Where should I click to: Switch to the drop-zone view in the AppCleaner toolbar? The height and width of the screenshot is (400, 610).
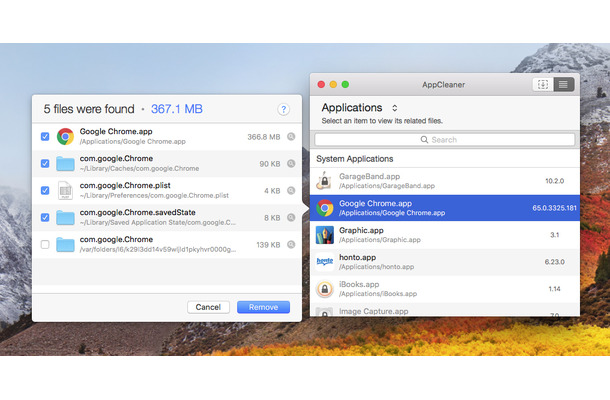pyautogui.click(x=543, y=84)
